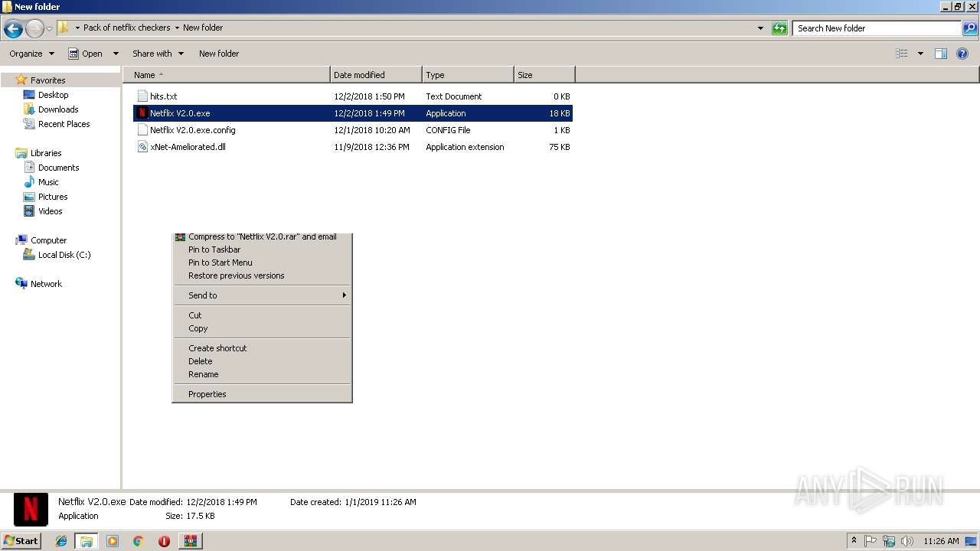Click the New folder toolbar button
This screenshot has height=551, width=980.
[x=219, y=54]
